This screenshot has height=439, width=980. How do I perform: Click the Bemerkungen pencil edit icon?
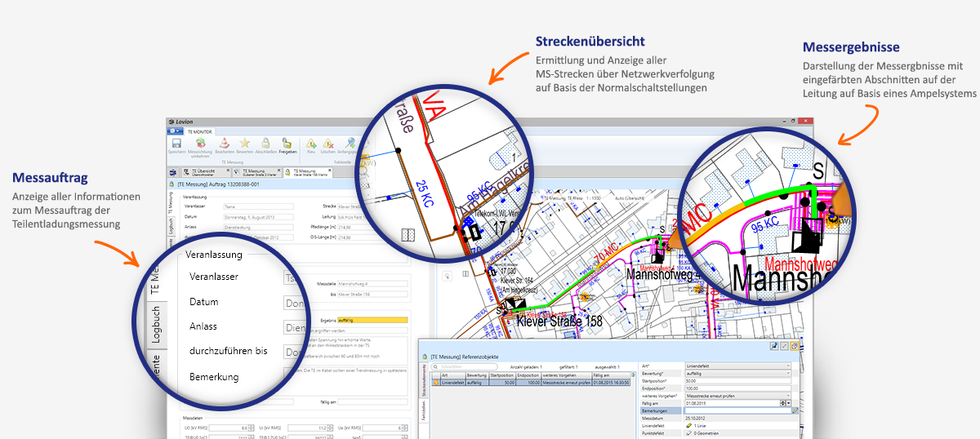(x=795, y=410)
